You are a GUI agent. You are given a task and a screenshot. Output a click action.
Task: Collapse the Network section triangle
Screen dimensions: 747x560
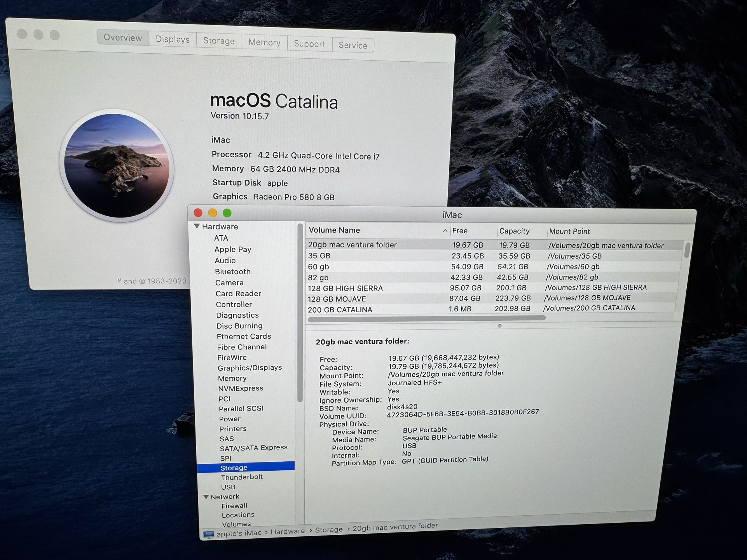pyautogui.click(x=206, y=497)
